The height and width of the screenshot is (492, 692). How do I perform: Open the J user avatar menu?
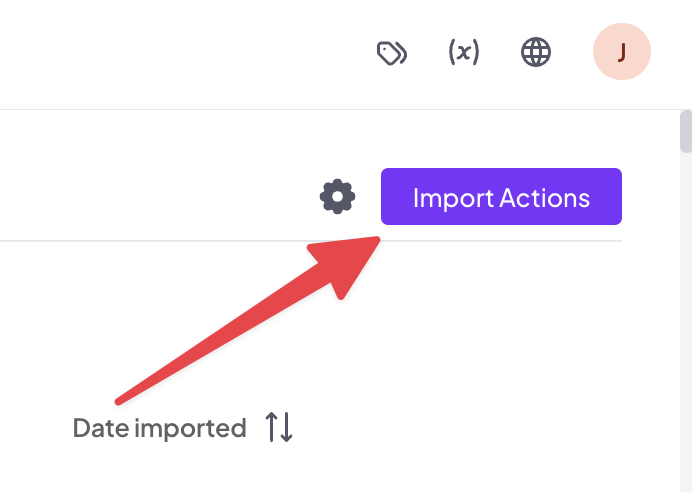pyautogui.click(x=621, y=52)
